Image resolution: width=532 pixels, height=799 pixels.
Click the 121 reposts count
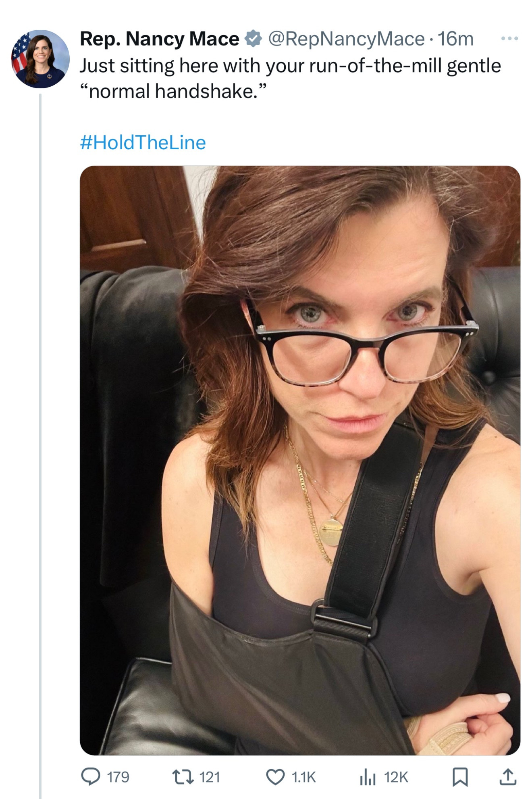click(x=210, y=777)
